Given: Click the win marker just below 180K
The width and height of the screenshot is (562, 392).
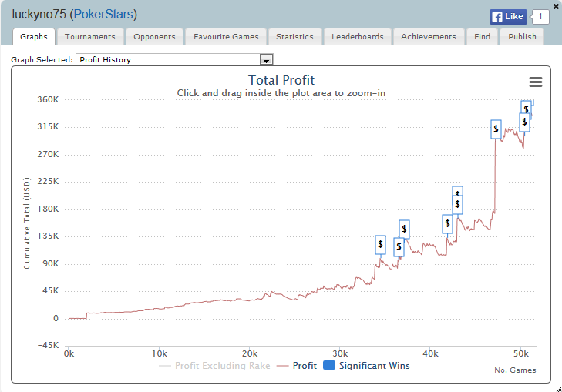Looking at the screenshot, I should pyautogui.click(x=457, y=205).
